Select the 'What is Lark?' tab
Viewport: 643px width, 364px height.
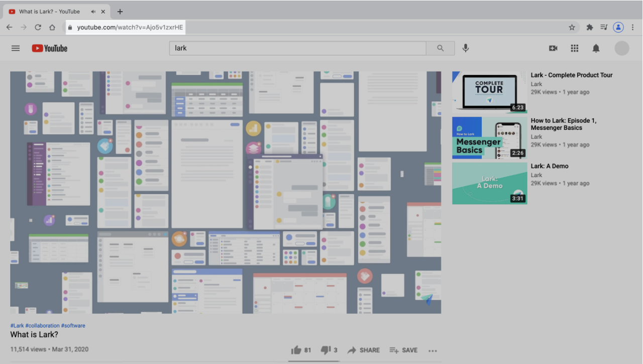tap(49, 12)
